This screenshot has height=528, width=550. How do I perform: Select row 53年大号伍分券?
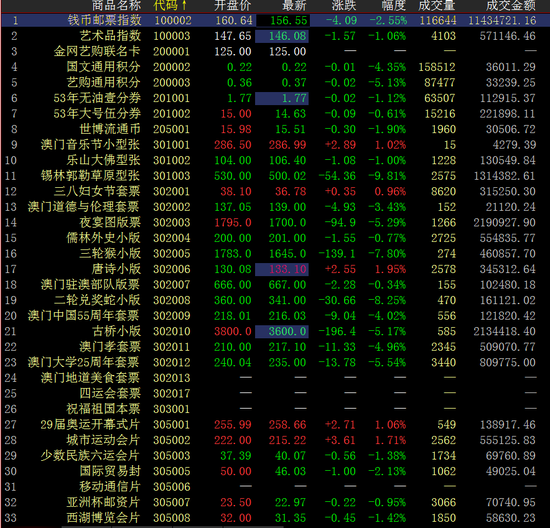(x=275, y=114)
